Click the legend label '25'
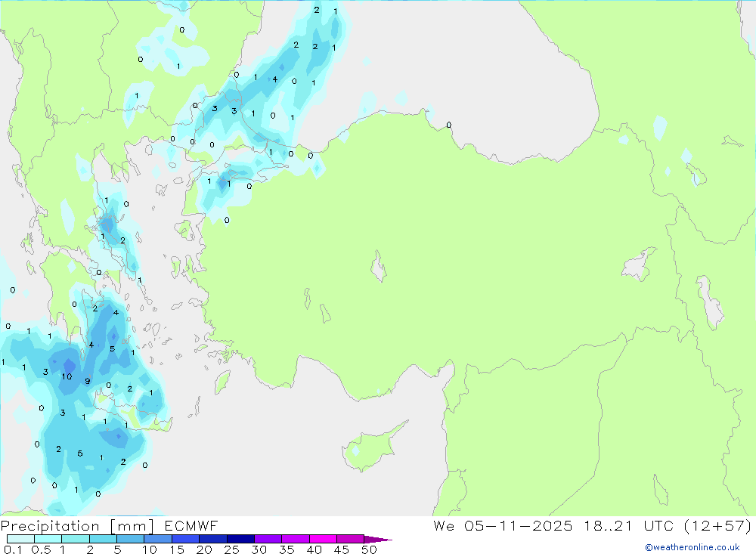Screen dimensions: 756x554 [231, 549]
